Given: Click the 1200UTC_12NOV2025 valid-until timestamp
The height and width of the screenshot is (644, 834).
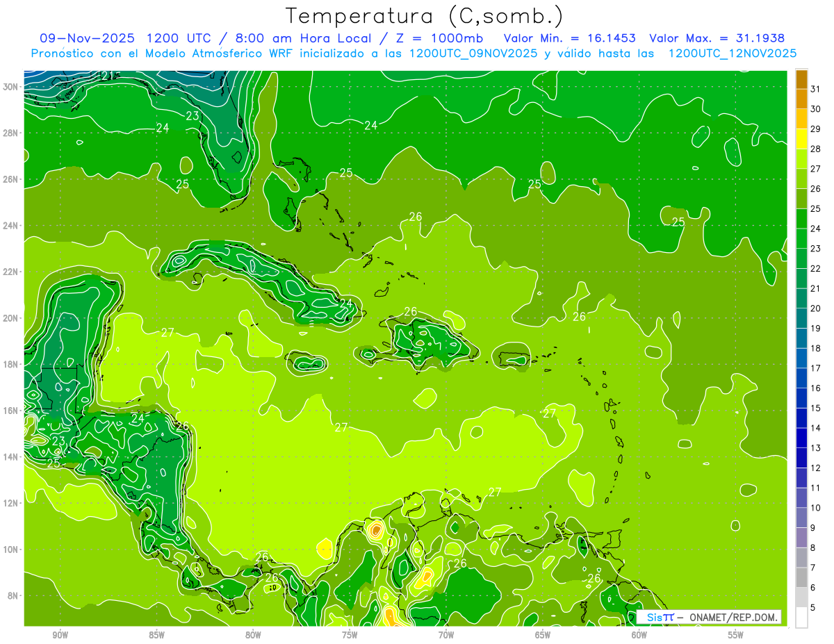Looking at the screenshot, I should [x=733, y=53].
